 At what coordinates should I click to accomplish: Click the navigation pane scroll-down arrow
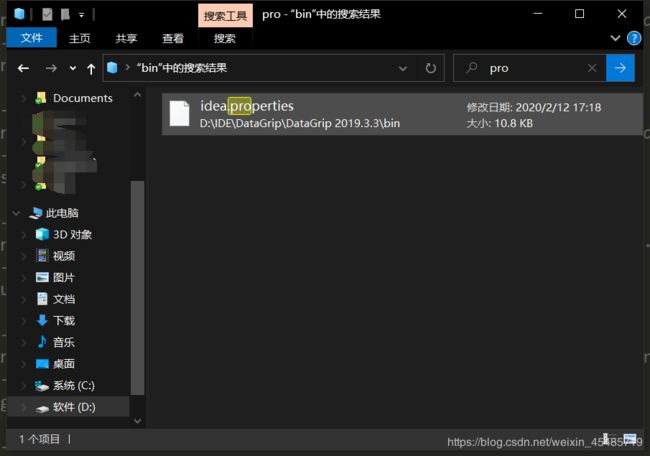(137, 421)
